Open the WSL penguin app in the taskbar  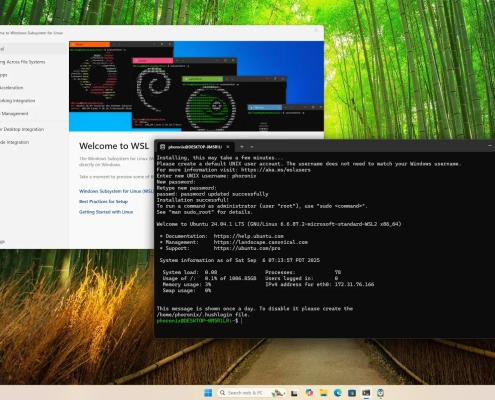380,393
